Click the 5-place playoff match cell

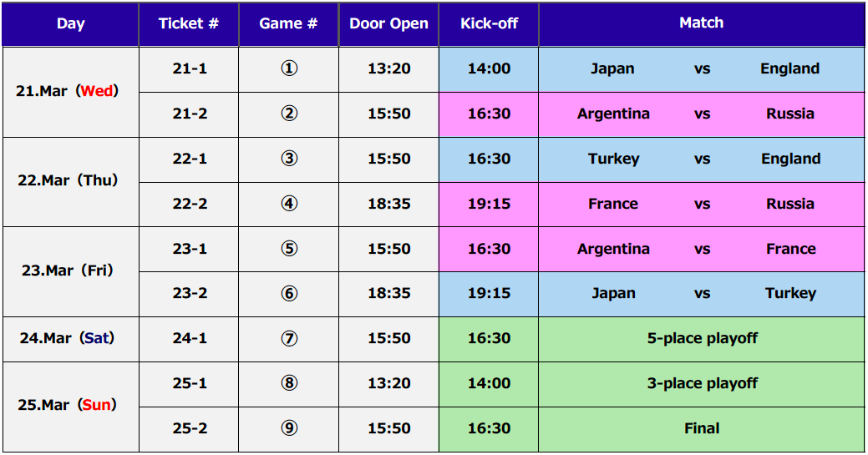(702, 339)
